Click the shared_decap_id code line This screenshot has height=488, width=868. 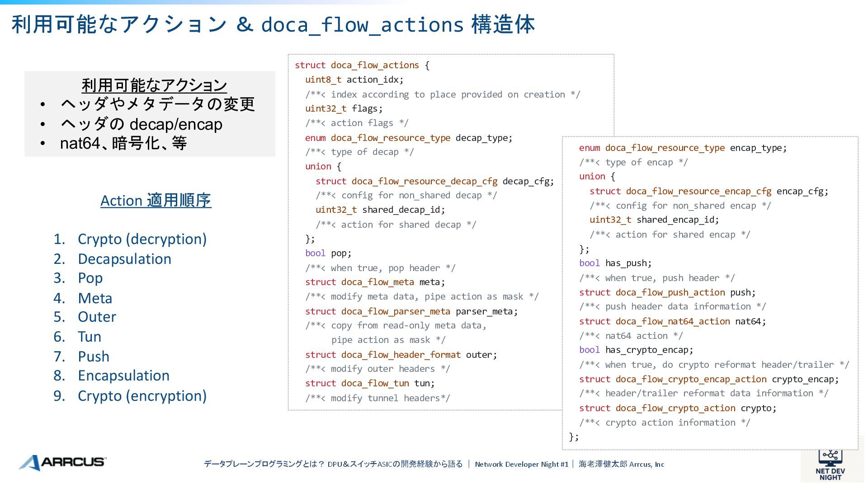(x=380, y=210)
